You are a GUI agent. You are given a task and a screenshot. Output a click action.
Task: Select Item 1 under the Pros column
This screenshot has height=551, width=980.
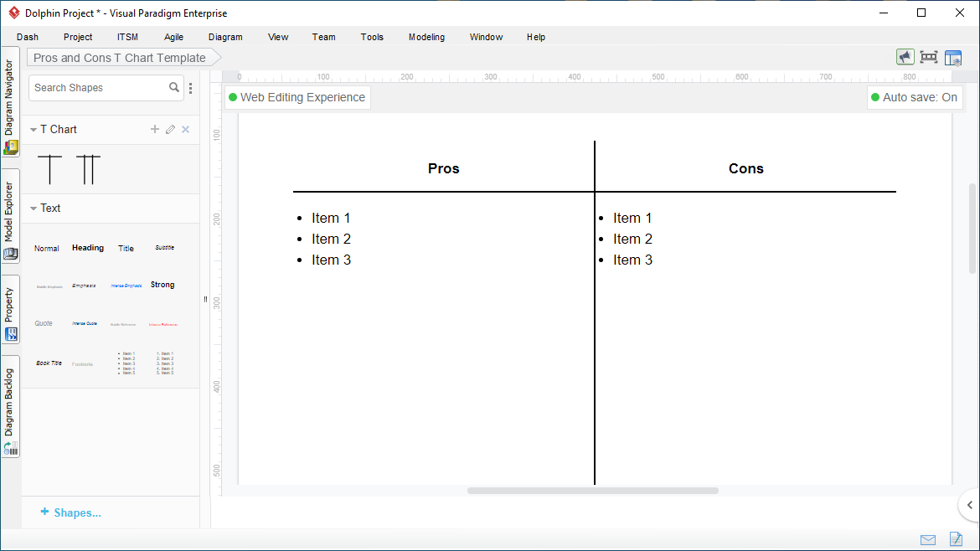[331, 218]
